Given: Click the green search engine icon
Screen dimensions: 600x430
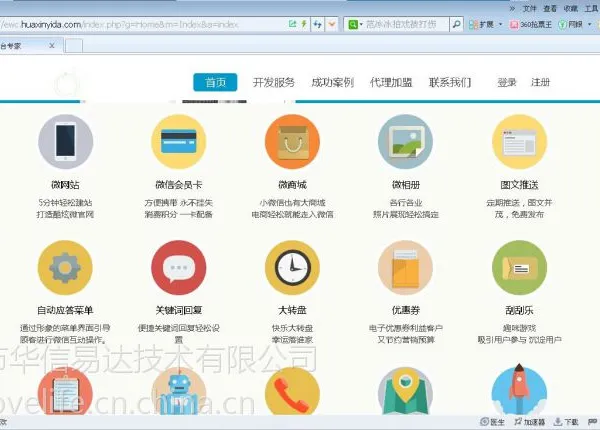Looking at the screenshot, I should [x=352, y=24].
